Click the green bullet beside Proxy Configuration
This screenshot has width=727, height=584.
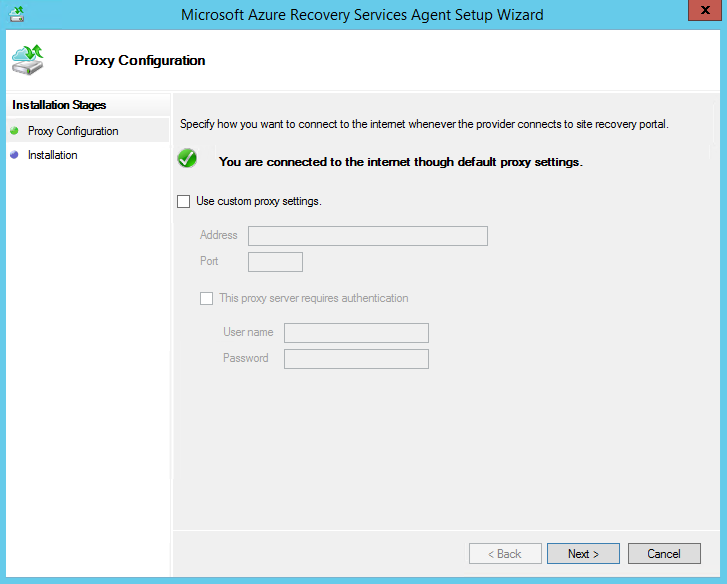14,131
